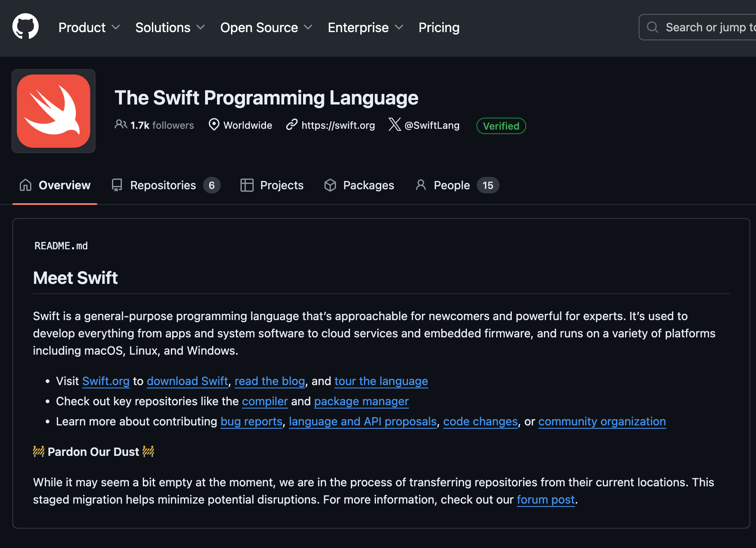
Task: Click the Repositories book icon
Action: [x=117, y=185]
